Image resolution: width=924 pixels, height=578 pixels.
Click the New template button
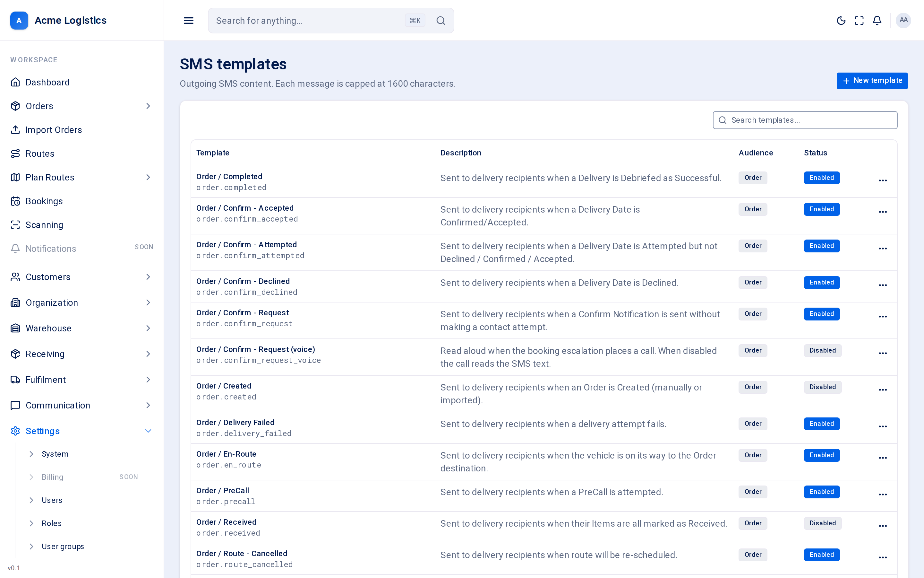pyautogui.click(x=872, y=81)
